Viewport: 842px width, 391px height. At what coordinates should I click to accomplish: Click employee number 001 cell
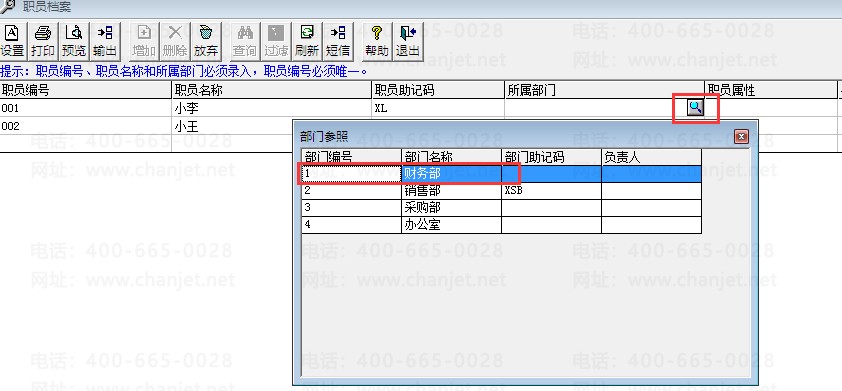coord(85,108)
